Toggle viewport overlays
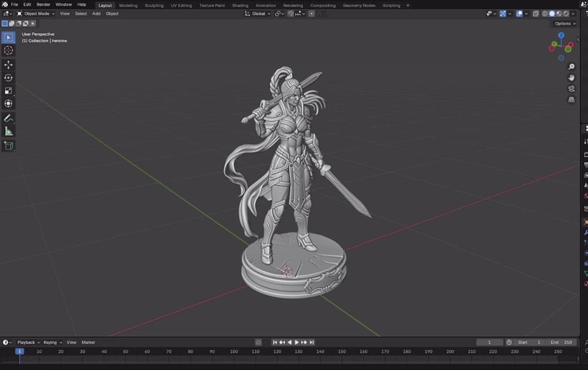This screenshot has width=588, height=370. click(x=519, y=14)
